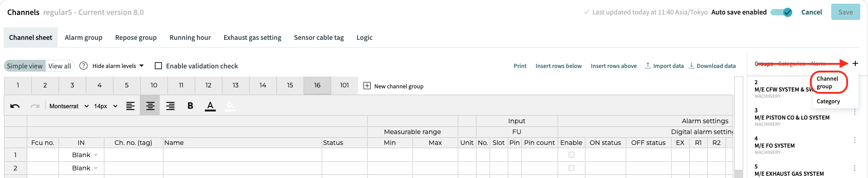Toggle bold formatting
Viewport: 868px width, 178px height.
click(190, 106)
